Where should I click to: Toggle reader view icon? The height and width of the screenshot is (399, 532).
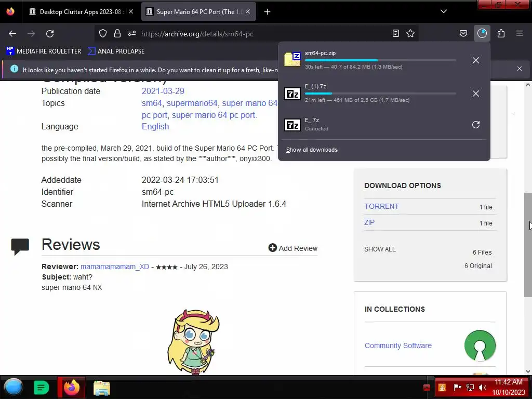395,33
